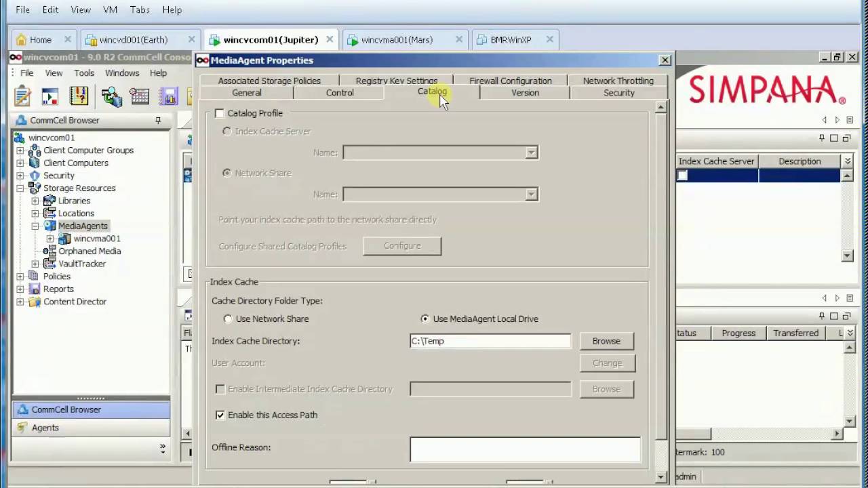Expand the Policies tree node
868x488 pixels.
point(20,277)
